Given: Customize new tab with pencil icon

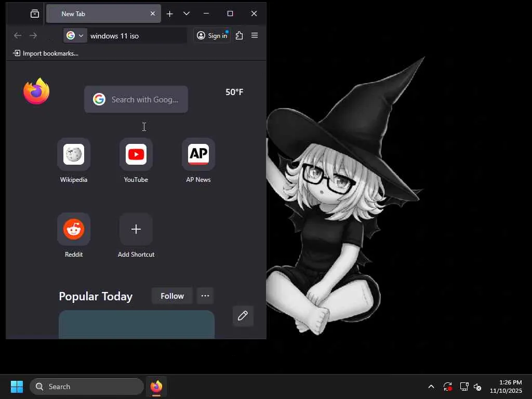Looking at the screenshot, I should coord(243,316).
